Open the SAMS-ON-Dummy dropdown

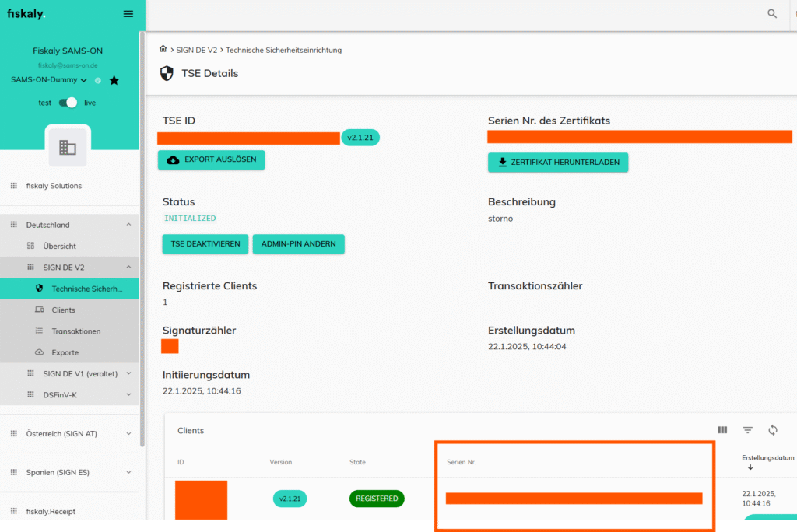click(48, 80)
